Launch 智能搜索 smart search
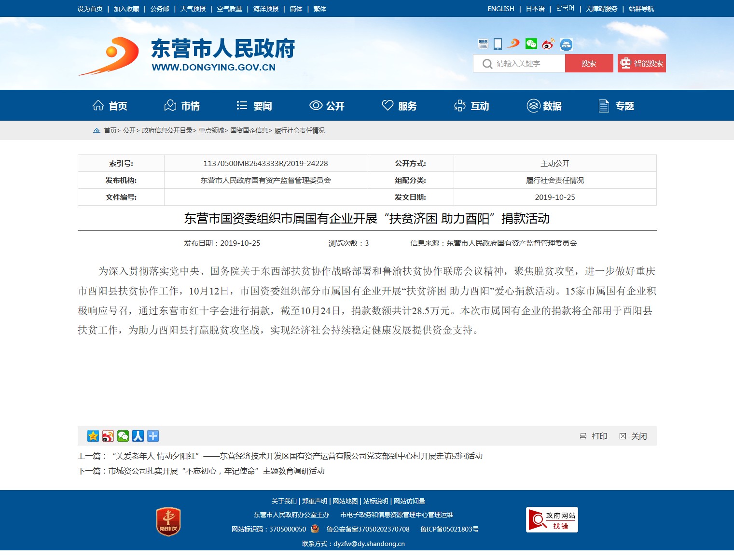 pyautogui.click(x=641, y=63)
